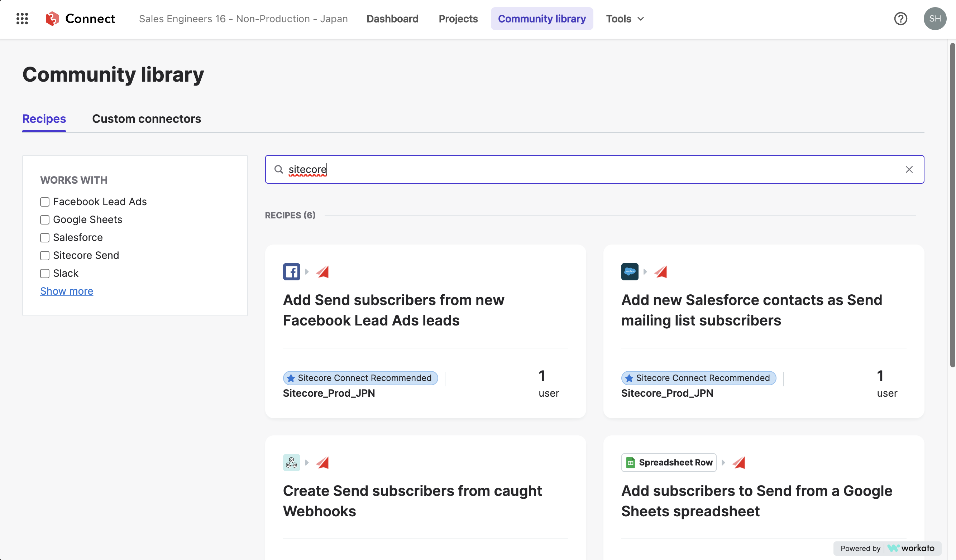This screenshot has width=956, height=560.
Task: Click the Salesforce icon on recipe card
Action: click(630, 271)
